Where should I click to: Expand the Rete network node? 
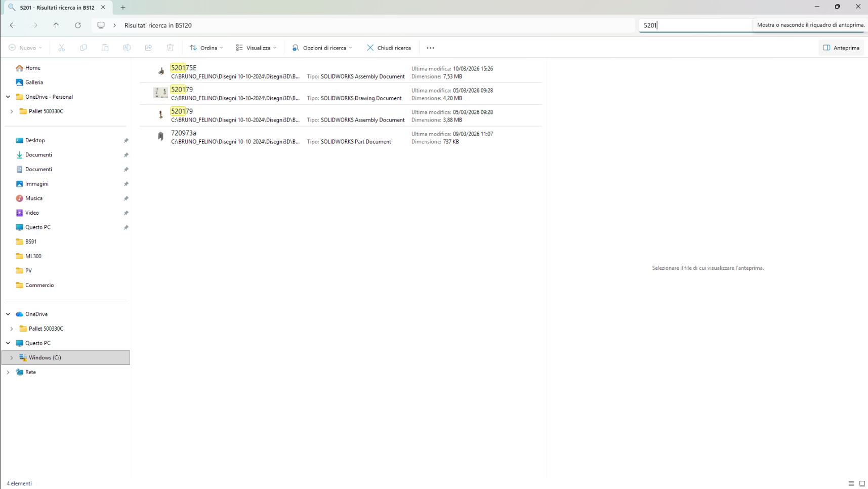tap(8, 372)
